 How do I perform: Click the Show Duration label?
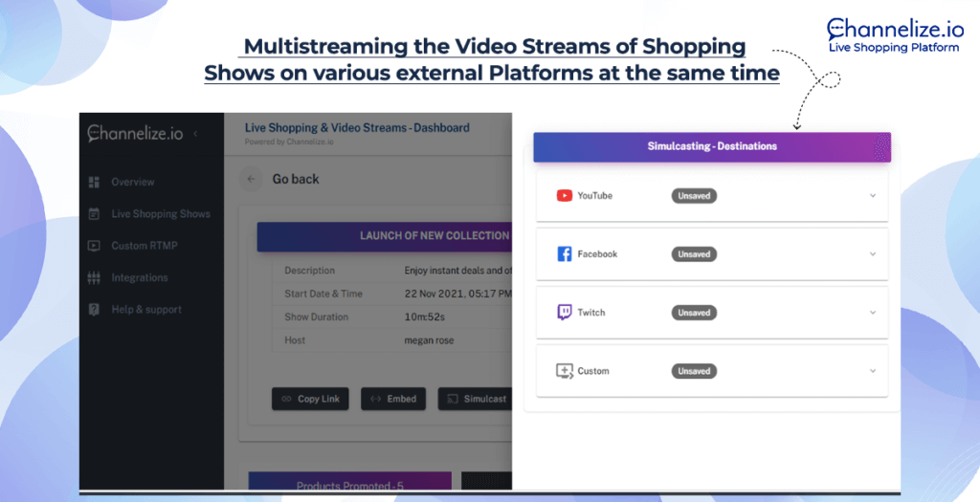point(316,316)
